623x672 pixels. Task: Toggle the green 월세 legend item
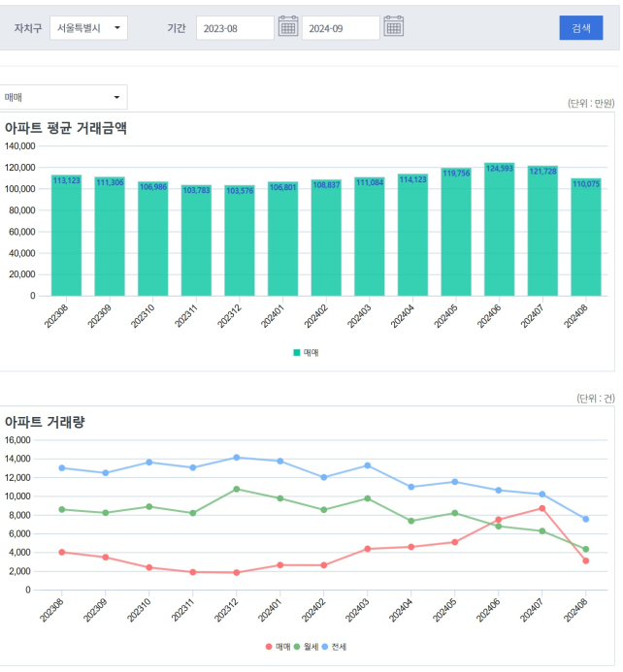point(306,647)
